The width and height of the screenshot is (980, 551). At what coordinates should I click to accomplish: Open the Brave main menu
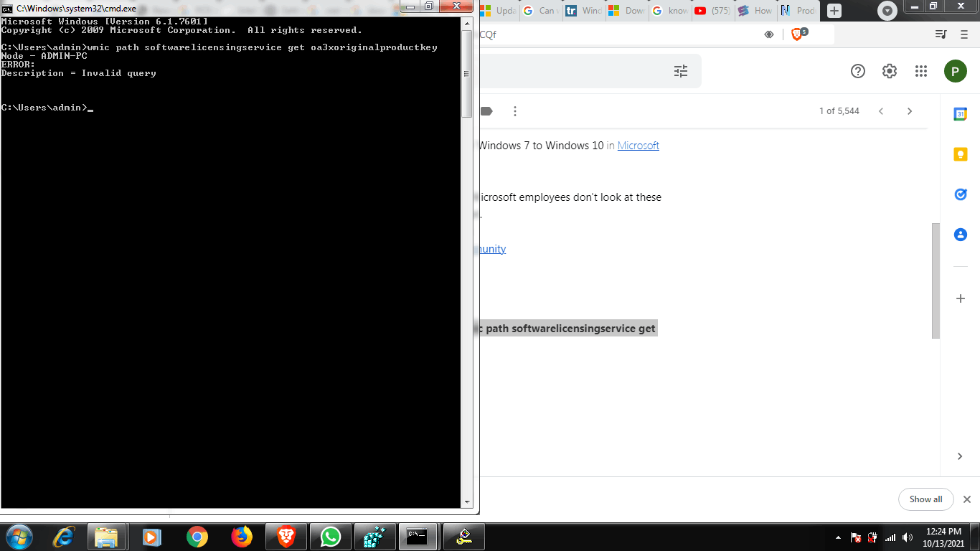(x=963, y=34)
